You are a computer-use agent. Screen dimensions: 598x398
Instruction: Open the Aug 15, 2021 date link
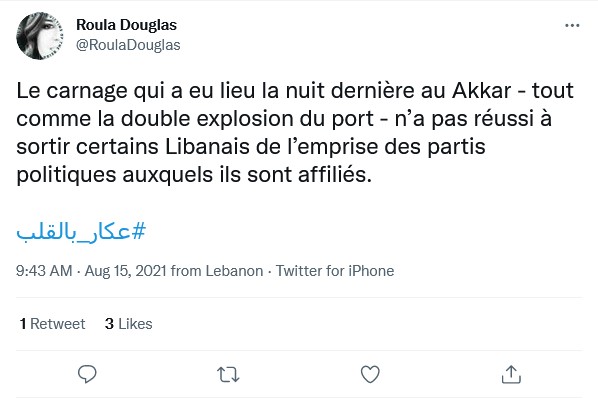pos(125,271)
